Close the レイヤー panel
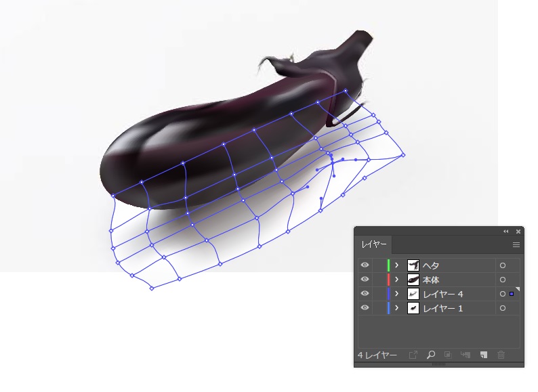Image resolution: width=538 pixels, height=392 pixels. [518, 232]
